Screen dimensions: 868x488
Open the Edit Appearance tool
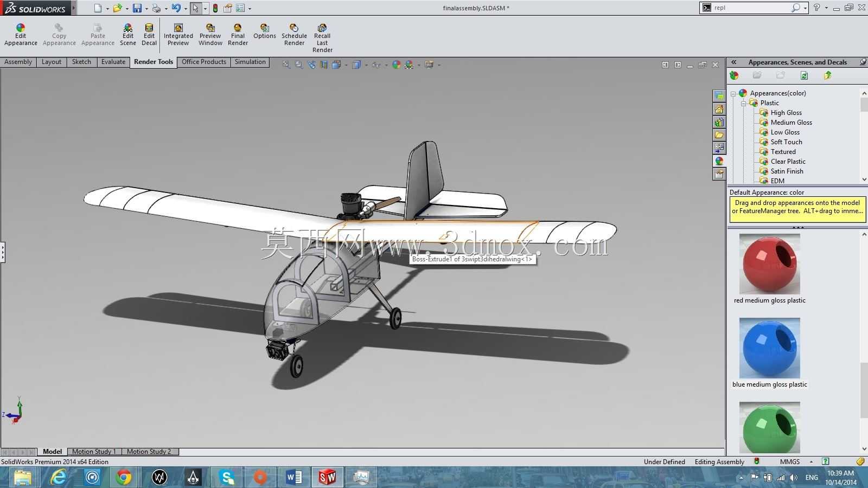point(21,35)
